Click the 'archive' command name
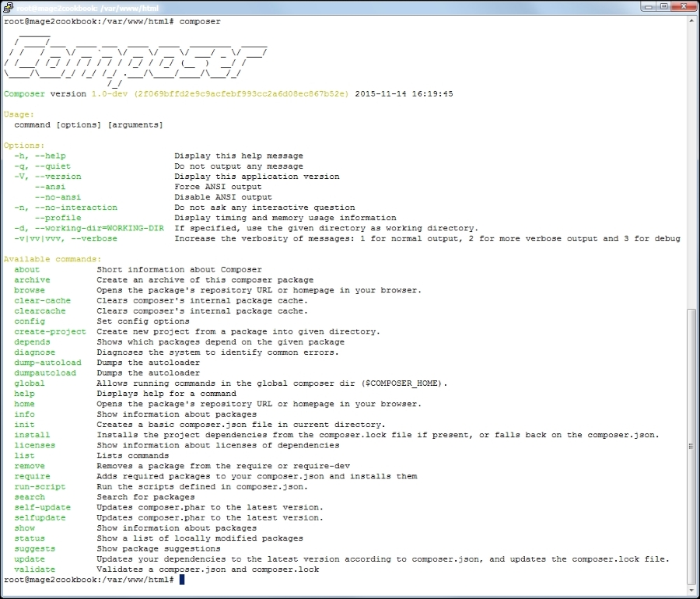Screen dimensions: 700x599 32,280
